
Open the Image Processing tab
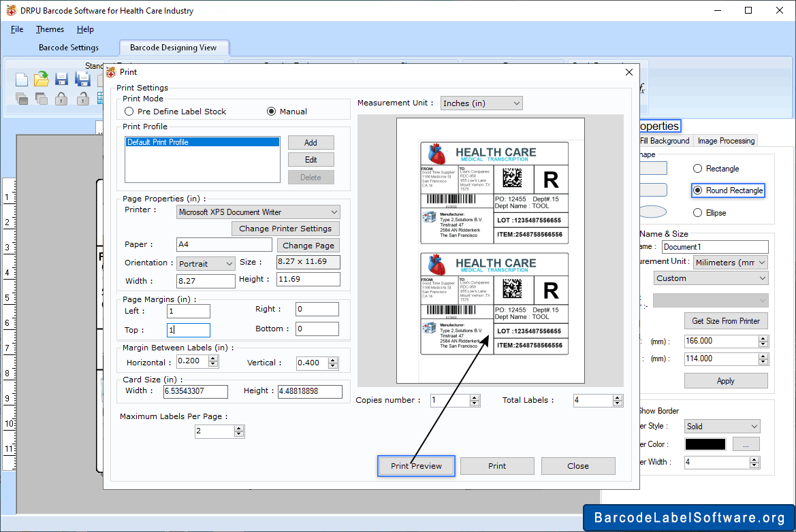tap(726, 140)
